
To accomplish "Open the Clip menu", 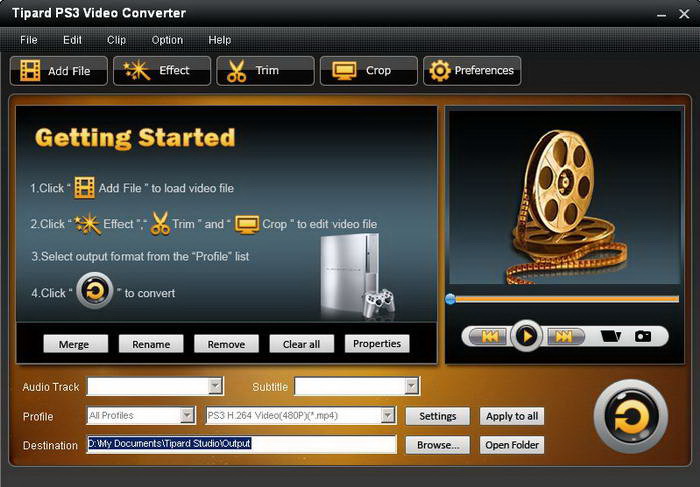I will pos(117,40).
